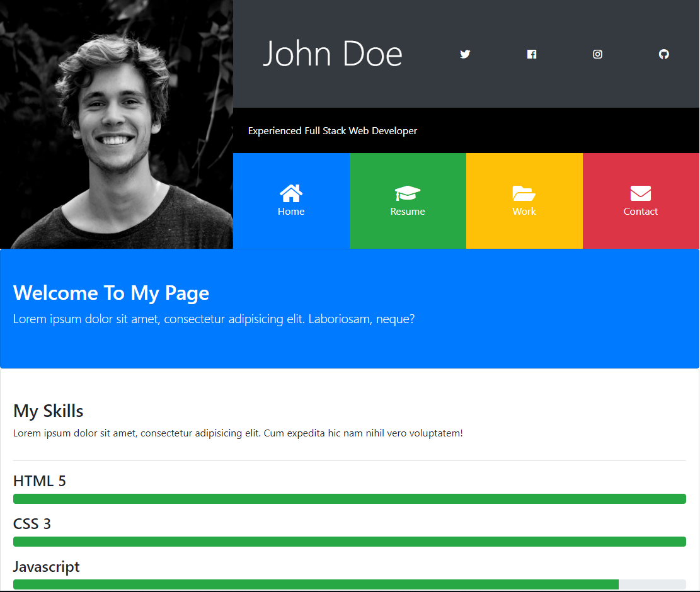
Task: Click the John Doe name heading
Action: click(x=332, y=54)
